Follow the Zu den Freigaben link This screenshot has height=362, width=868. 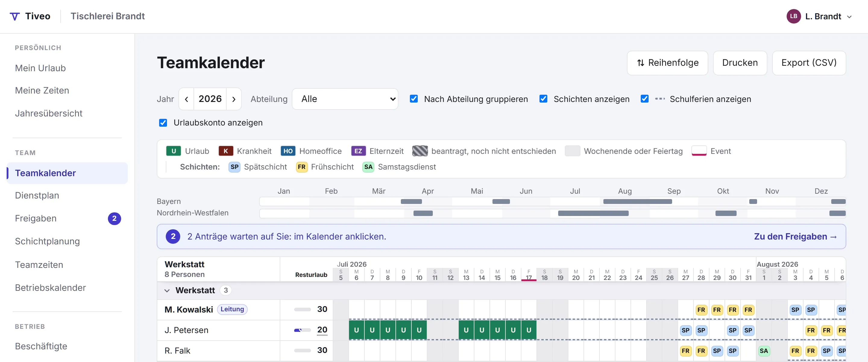click(x=795, y=237)
